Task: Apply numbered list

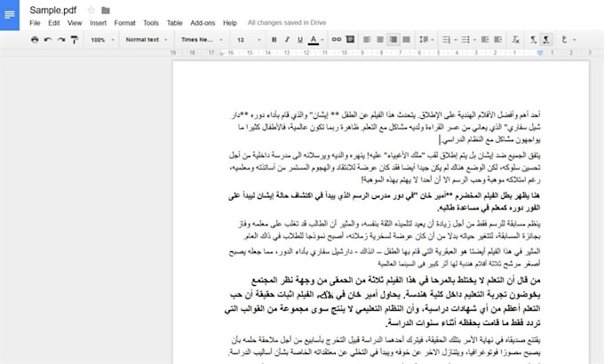Action: 446,40
